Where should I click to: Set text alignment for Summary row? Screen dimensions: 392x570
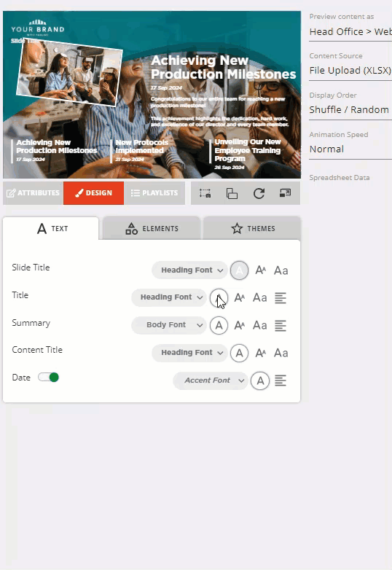tap(280, 326)
